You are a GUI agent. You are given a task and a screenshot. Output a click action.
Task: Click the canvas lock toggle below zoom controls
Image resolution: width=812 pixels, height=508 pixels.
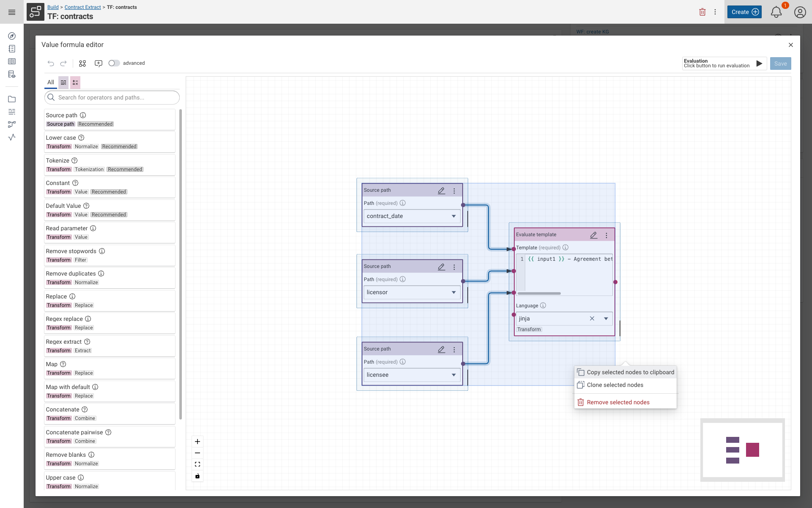(197, 476)
